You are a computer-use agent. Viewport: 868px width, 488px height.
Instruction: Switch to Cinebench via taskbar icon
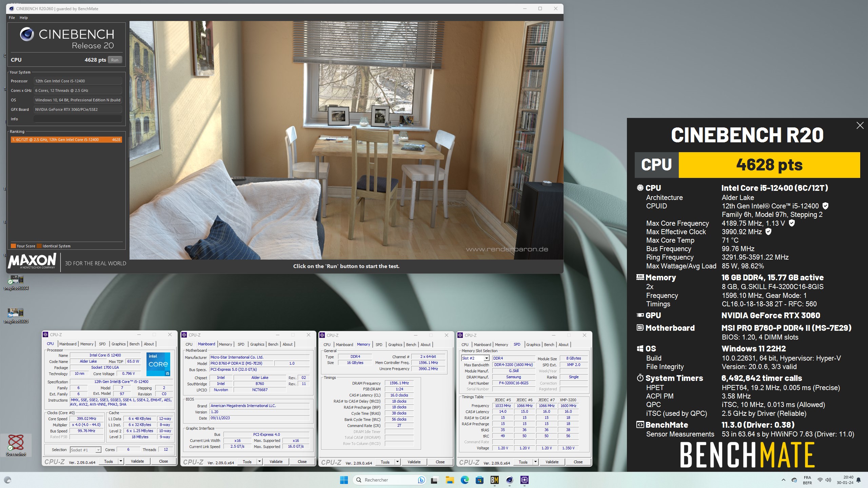pyautogui.click(x=510, y=480)
